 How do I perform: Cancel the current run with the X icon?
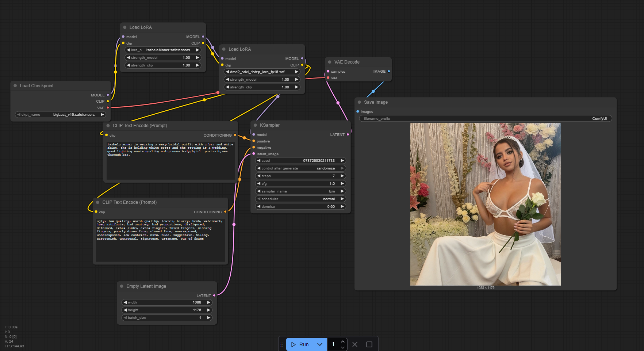click(x=355, y=344)
